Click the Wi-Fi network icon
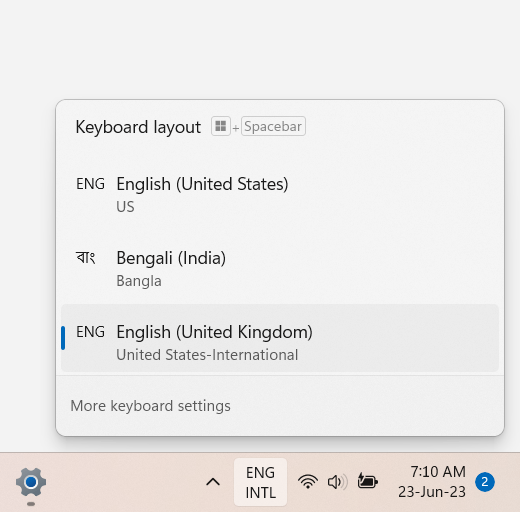Image resolution: width=520 pixels, height=512 pixels. click(308, 482)
